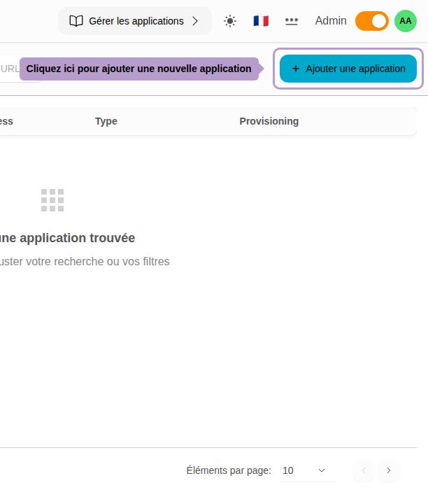Click the purple tooltip about adding application

point(138,69)
